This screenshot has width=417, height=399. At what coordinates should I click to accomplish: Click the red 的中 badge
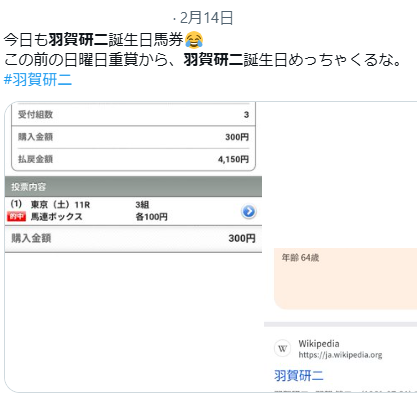tap(16, 217)
